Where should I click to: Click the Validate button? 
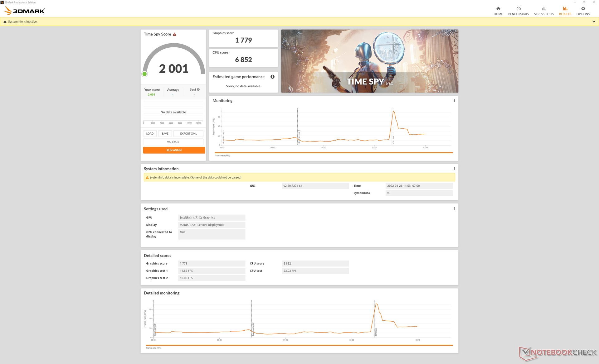coord(173,142)
